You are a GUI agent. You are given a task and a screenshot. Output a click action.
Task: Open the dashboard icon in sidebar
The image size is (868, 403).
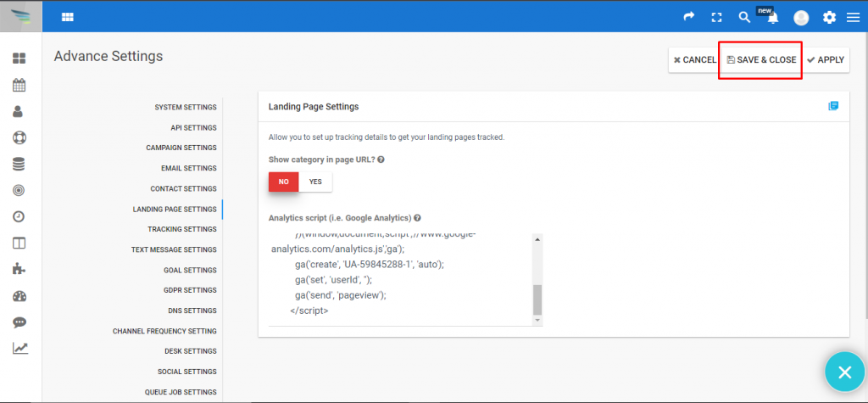[19, 59]
